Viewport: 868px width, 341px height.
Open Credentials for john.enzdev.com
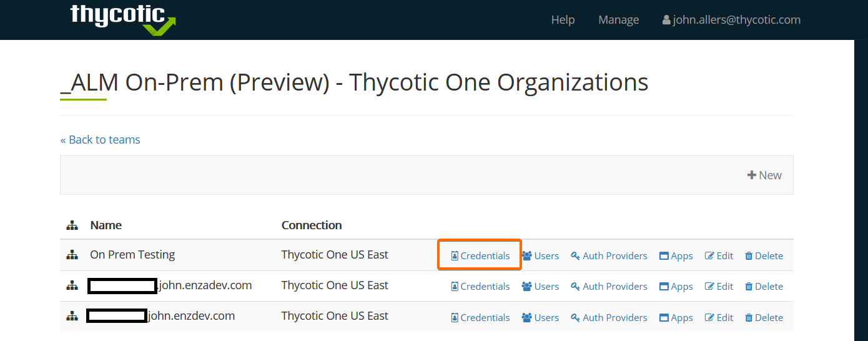[480, 317]
